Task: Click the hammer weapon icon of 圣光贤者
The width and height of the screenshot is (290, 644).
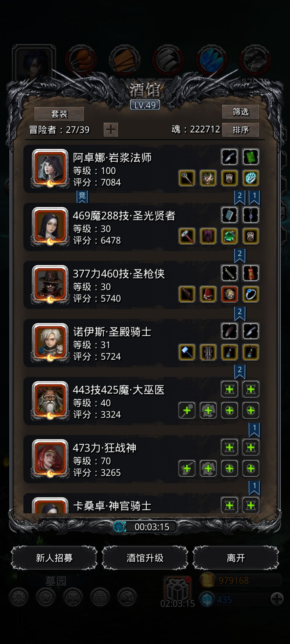Action: pyautogui.click(x=187, y=236)
